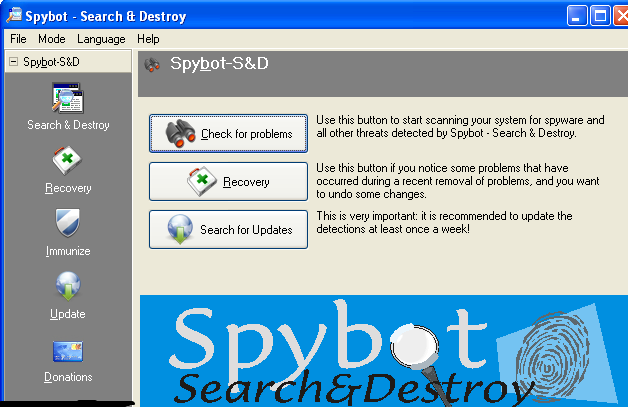628x407 pixels.
Task: Open the File menu
Action: [18, 39]
